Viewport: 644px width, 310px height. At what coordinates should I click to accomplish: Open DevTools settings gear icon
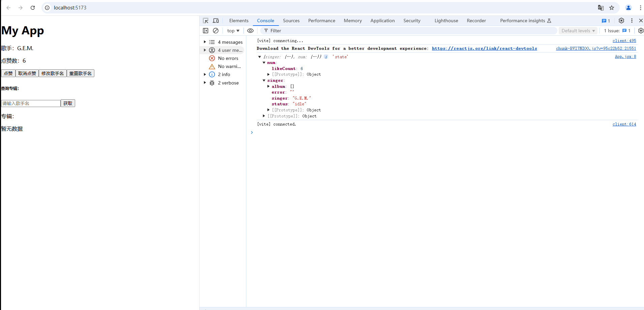(621, 21)
